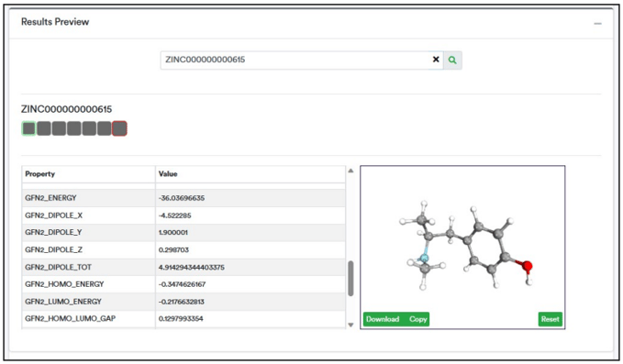This screenshot has width=623, height=364.
Task: Click the Copy button in molecule viewer
Action: [x=417, y=319]
